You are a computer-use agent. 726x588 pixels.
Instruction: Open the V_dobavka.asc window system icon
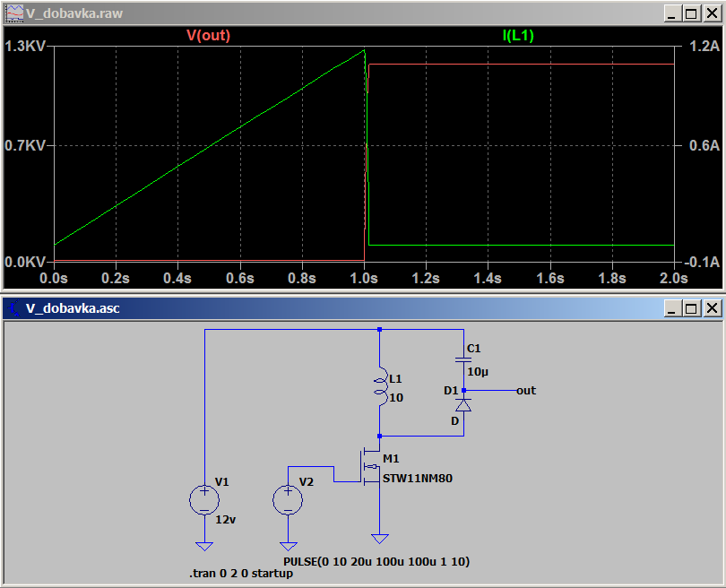tap(13, 308)
